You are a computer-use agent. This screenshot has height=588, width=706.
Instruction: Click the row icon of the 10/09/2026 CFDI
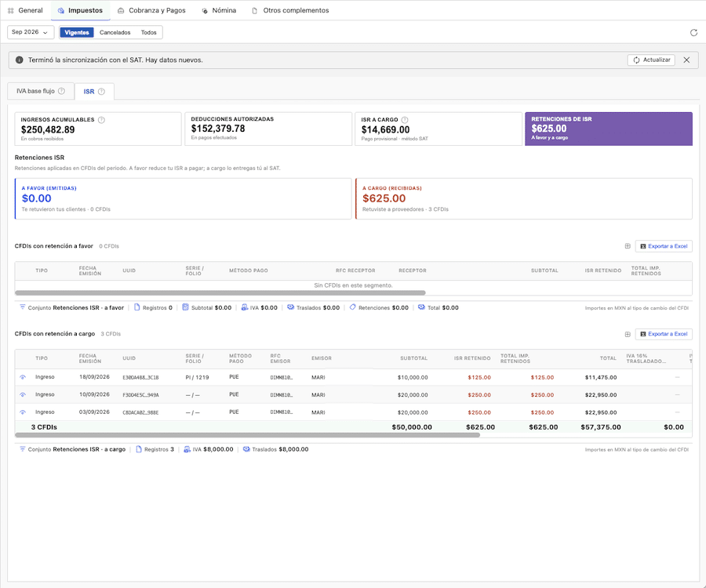pos(23,394)
